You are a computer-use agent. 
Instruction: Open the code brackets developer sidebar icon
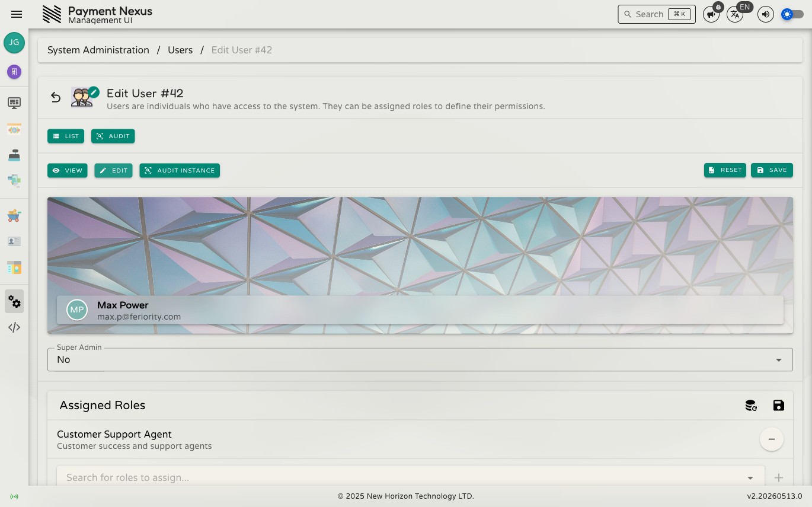[x=14, y=327]
